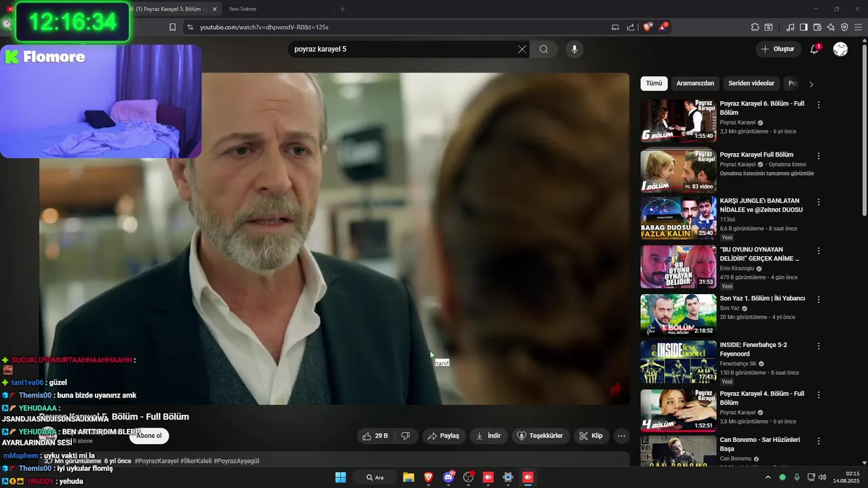Switch to the Yeni Sekme browser tab
The height and width of the screenshot is (488, 868).
point(243,9)
